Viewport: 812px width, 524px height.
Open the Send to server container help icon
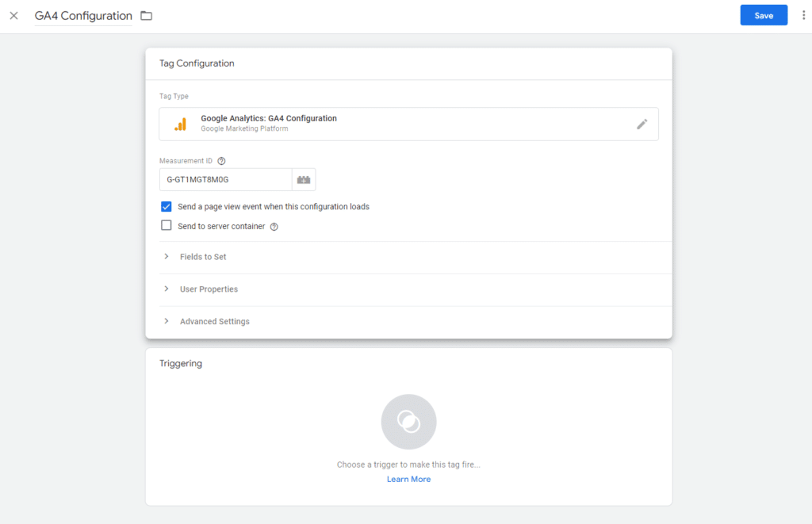coord(274,227)
